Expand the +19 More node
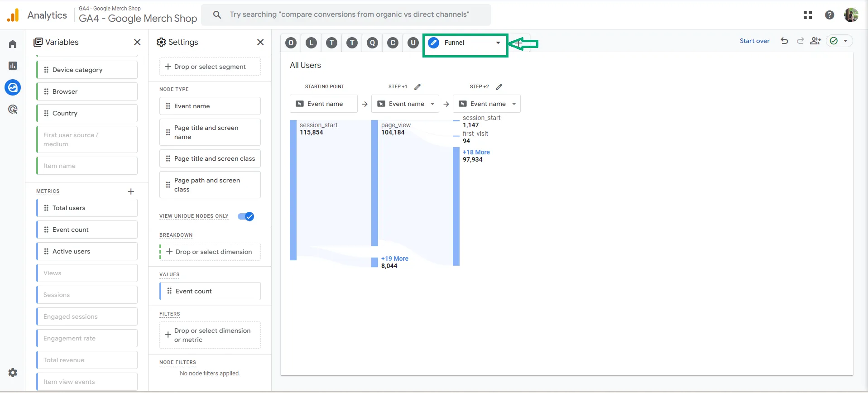The image size is (868, 393). (394, 259)
